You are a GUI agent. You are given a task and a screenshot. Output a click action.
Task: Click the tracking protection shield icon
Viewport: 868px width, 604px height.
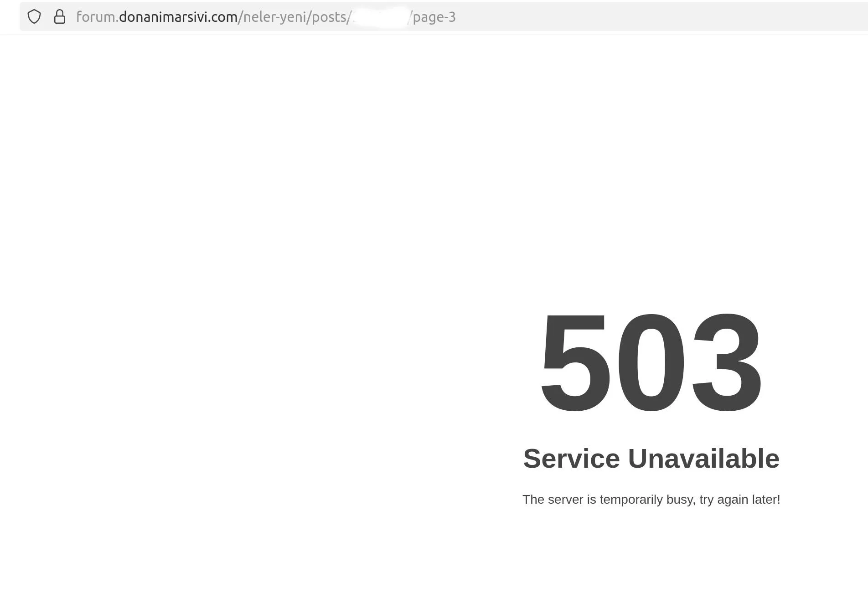(x=34, y=17)
